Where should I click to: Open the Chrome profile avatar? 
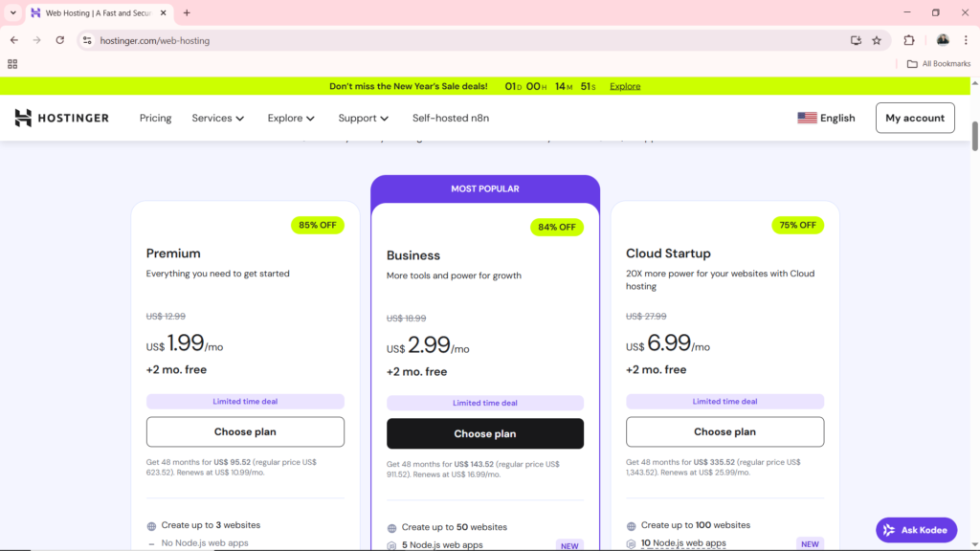point(942,40)
